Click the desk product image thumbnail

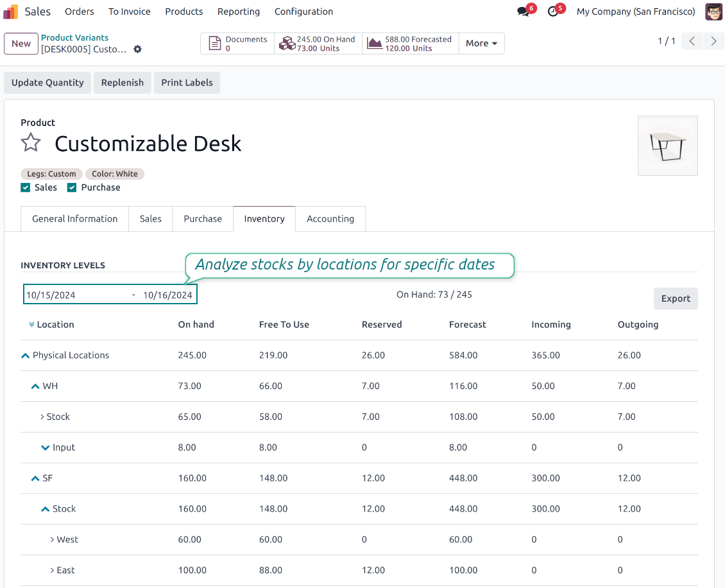click(x=667, y=146)
